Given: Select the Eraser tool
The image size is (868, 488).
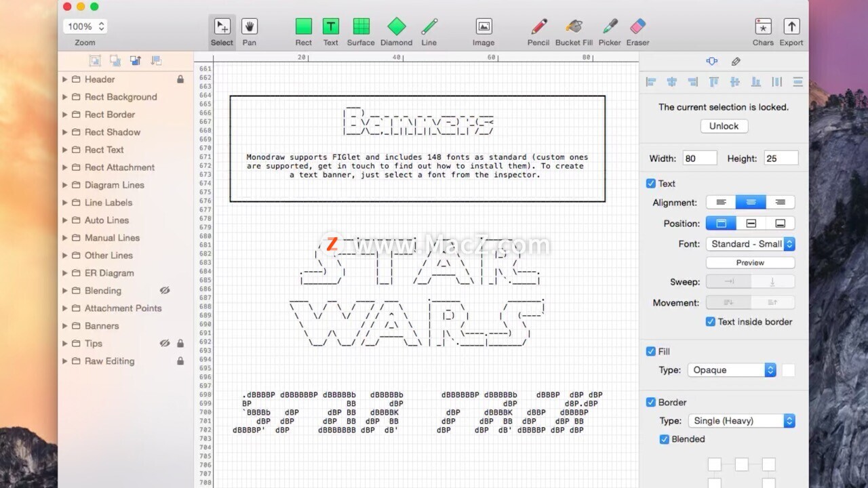Looking at the screenshot, I should click(x=637, y=32).
